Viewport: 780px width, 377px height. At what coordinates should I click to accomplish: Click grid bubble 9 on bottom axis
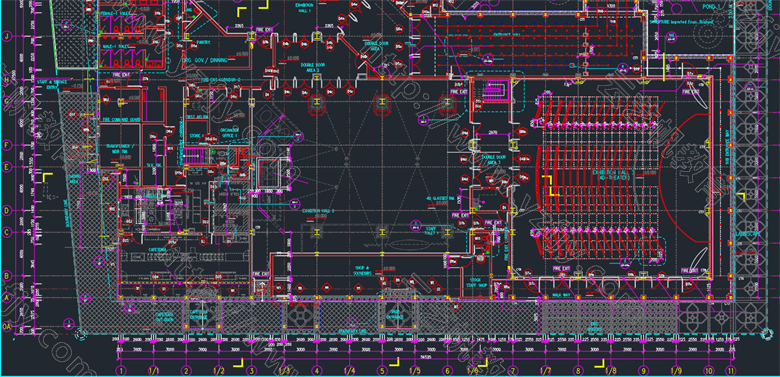[x=643, y=371]
